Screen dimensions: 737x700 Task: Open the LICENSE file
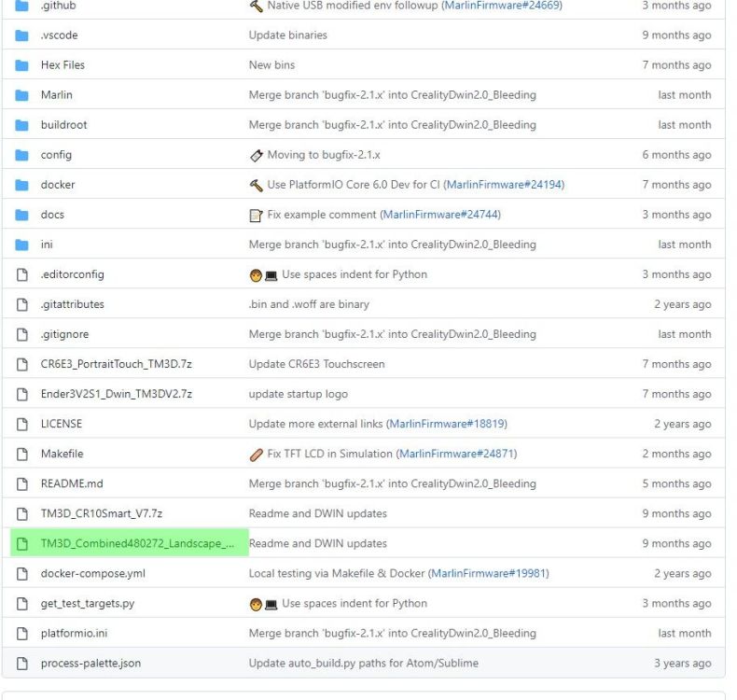[61, 424]
